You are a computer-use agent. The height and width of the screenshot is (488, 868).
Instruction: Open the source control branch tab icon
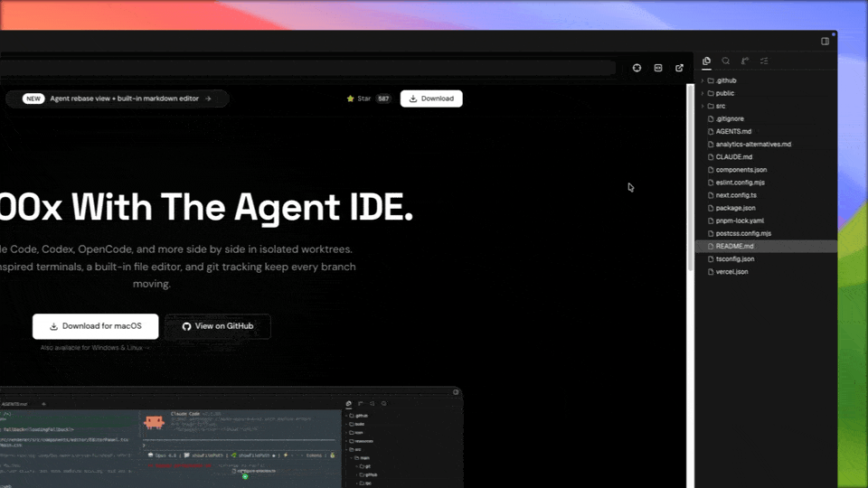[745, 61]
